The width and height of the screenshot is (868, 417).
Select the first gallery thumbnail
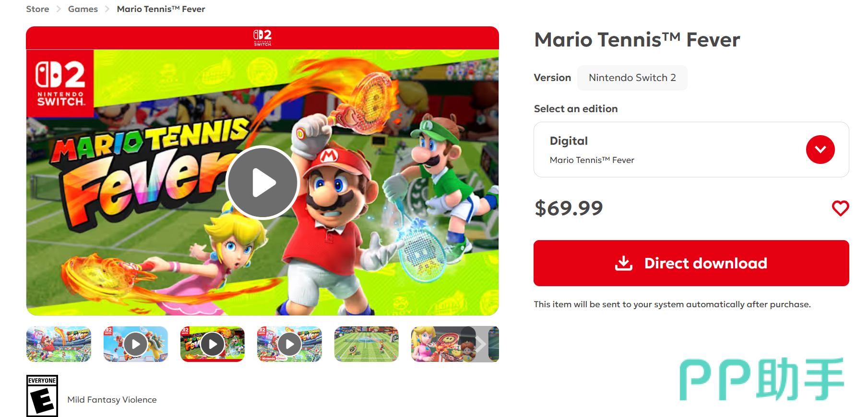59,344
